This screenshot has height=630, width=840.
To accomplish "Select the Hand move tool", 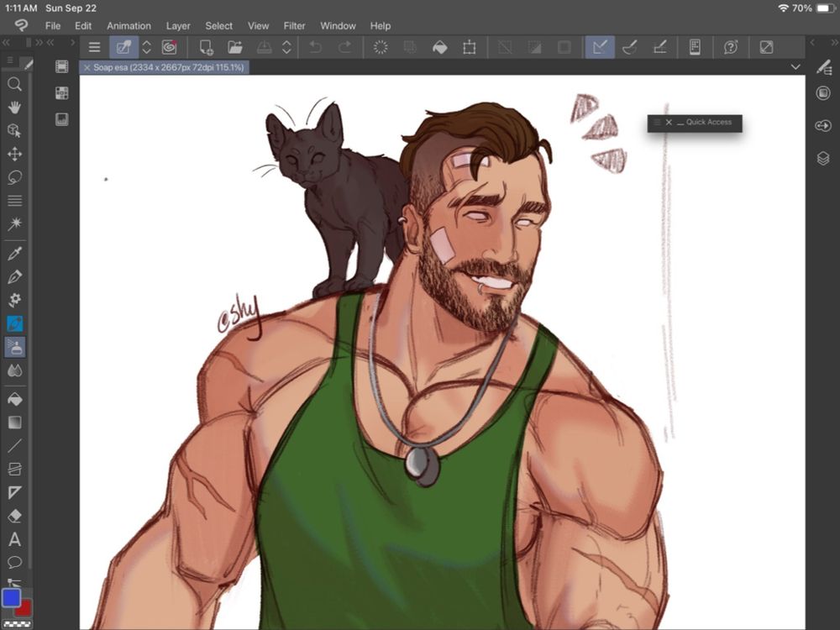I will tap(14, 108).
